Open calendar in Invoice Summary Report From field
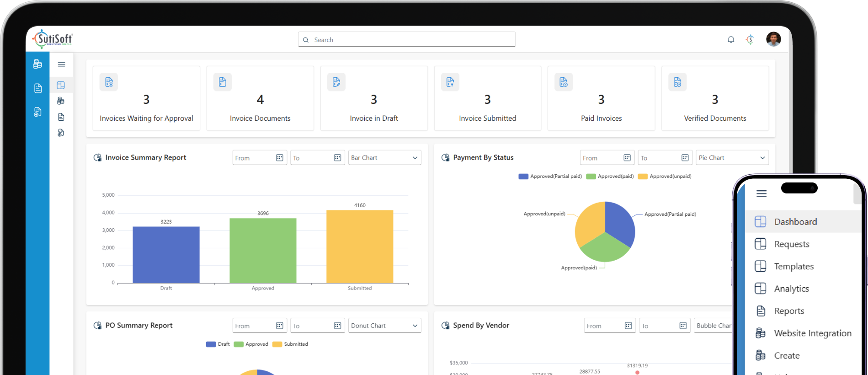 point(280,158)
